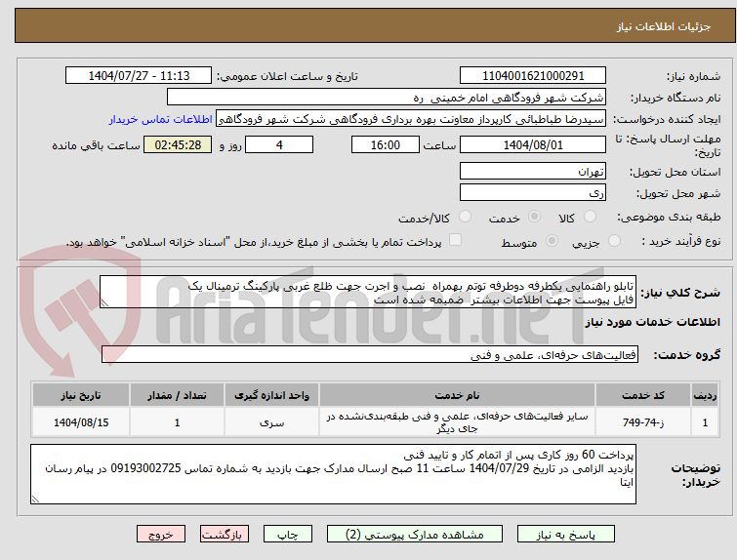Screen dimensions: 737x560
Task: Open اطلاعات تماس خریدار contact link
Action: tap(161, 119)
